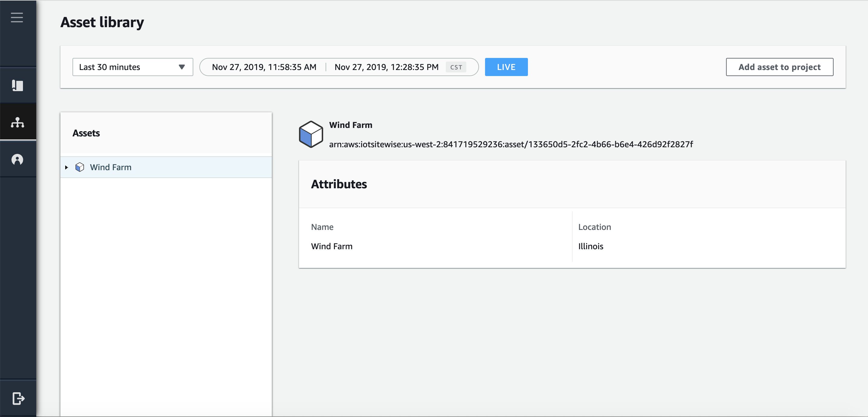
Task: Click the large Wind Farm cube icon
Action: (311, 134)
